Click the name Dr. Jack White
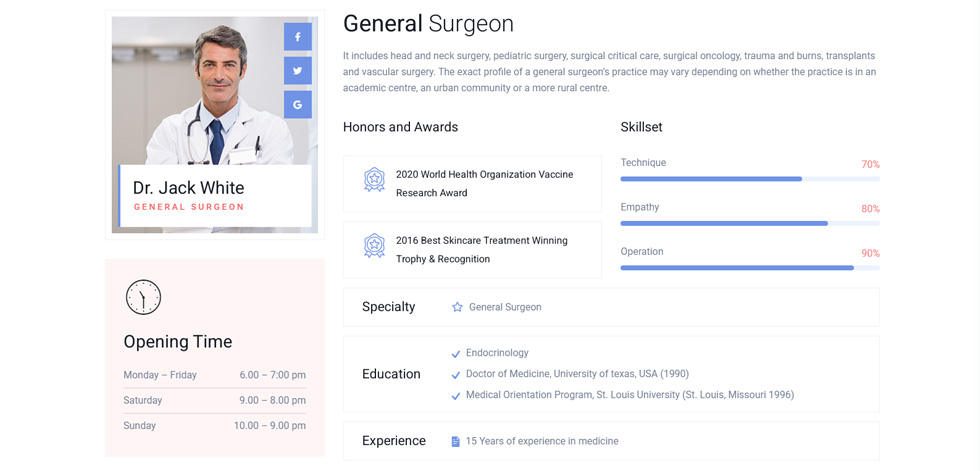The height and width of the screenshot is (471, 980). pyautogui.click(x=189, y=187)
